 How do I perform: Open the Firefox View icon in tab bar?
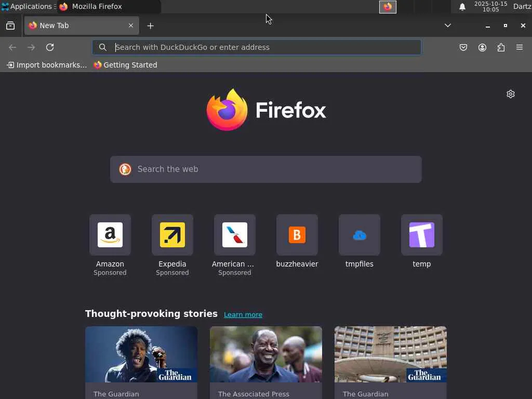pyautogui.click(x=10, y=26)
